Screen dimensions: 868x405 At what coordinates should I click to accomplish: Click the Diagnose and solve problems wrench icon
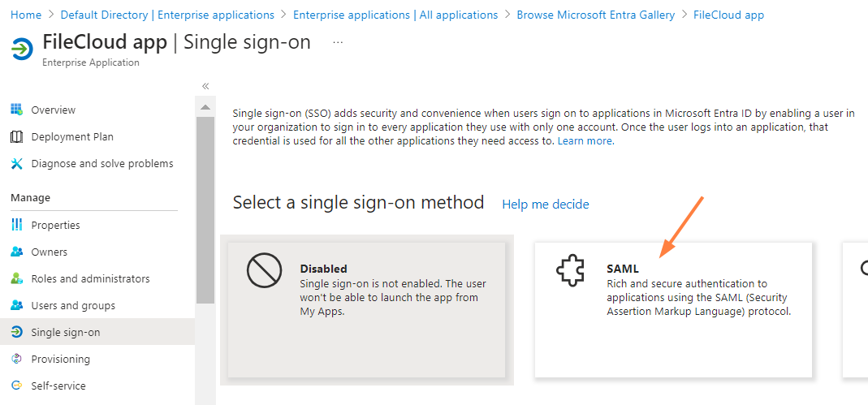pyautogui.click(x=16, y=163)
